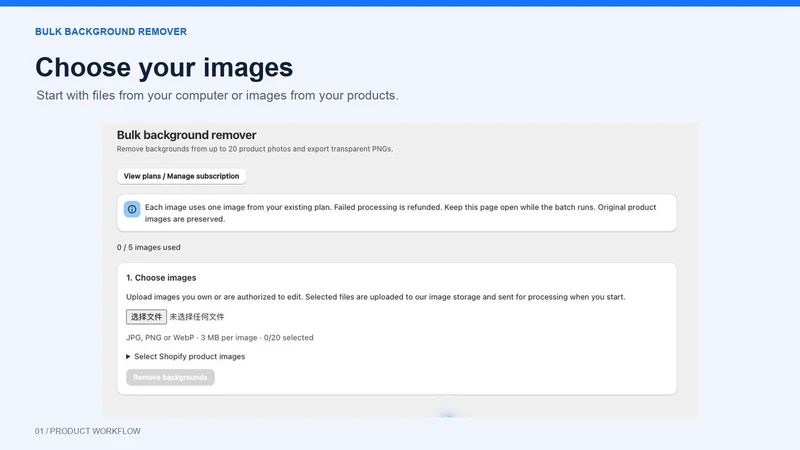800x450 pixels.
Task: Click the 'BULK BACKGROUND REMOVER' header label
Action: (111, 32)
